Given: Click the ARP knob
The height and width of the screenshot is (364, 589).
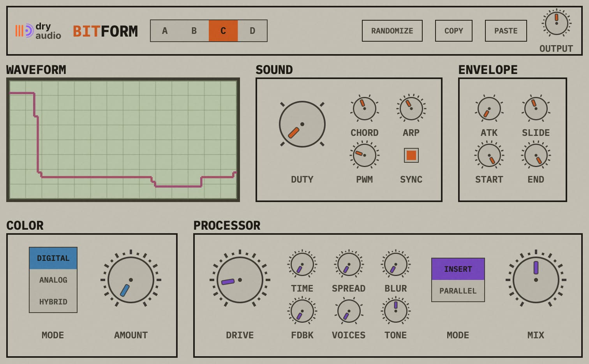Looking at the screenshot, I should coord(411,109).
